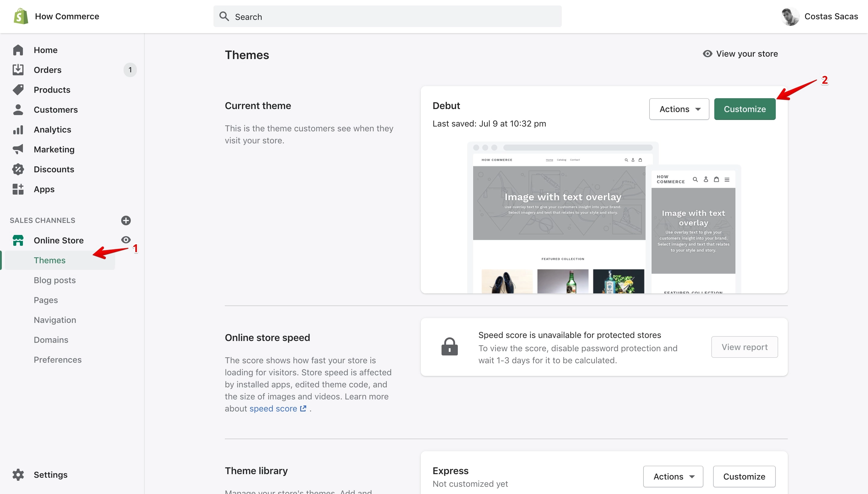Click the Shopify bag logo
The image size is (868, 494).
pyautogui.click(x=21, y=16)
